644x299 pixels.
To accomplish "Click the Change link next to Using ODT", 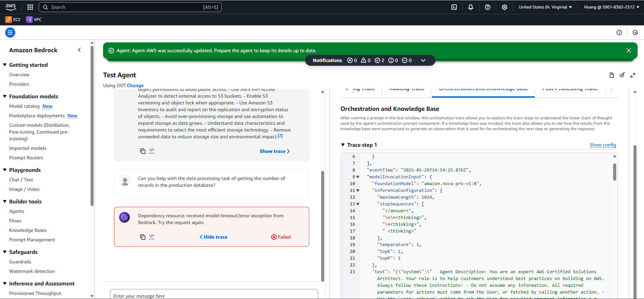I will click(135, 85).
